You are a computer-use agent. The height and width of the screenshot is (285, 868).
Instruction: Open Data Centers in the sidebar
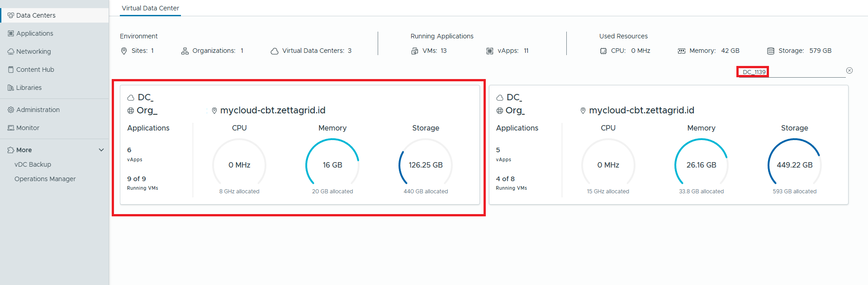pos(55,15)
